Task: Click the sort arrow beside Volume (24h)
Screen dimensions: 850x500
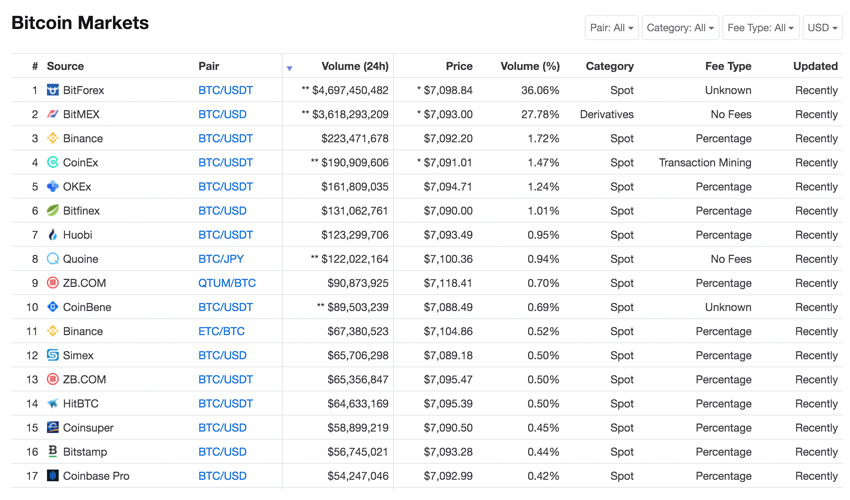Action: [x=289, y=68]
